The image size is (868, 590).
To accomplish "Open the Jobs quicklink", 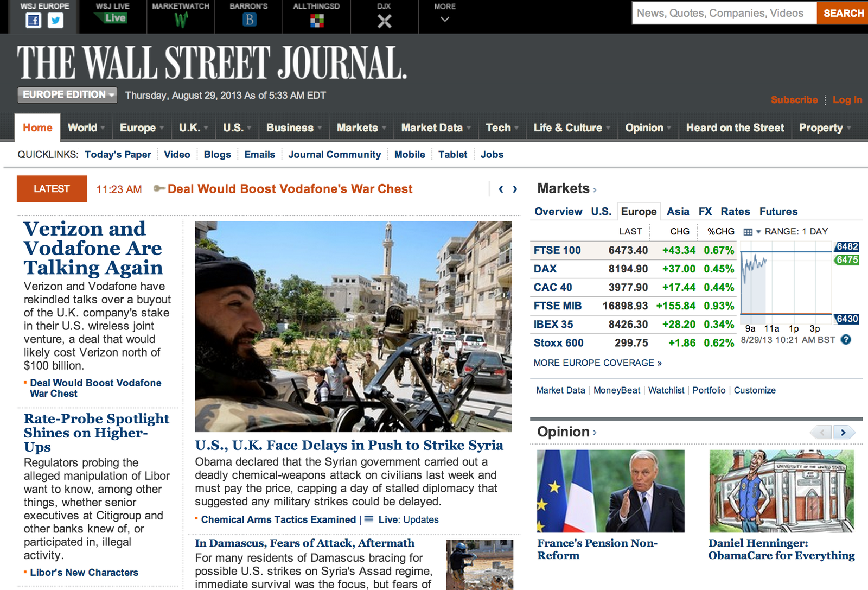I will pos(492,155).
